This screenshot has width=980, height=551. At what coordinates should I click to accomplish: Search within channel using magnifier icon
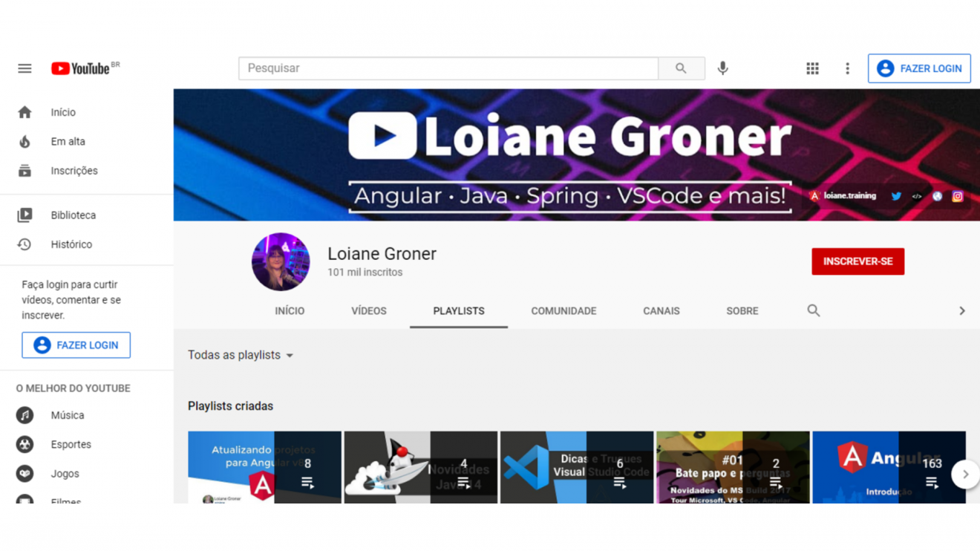(x=814, y=310)
